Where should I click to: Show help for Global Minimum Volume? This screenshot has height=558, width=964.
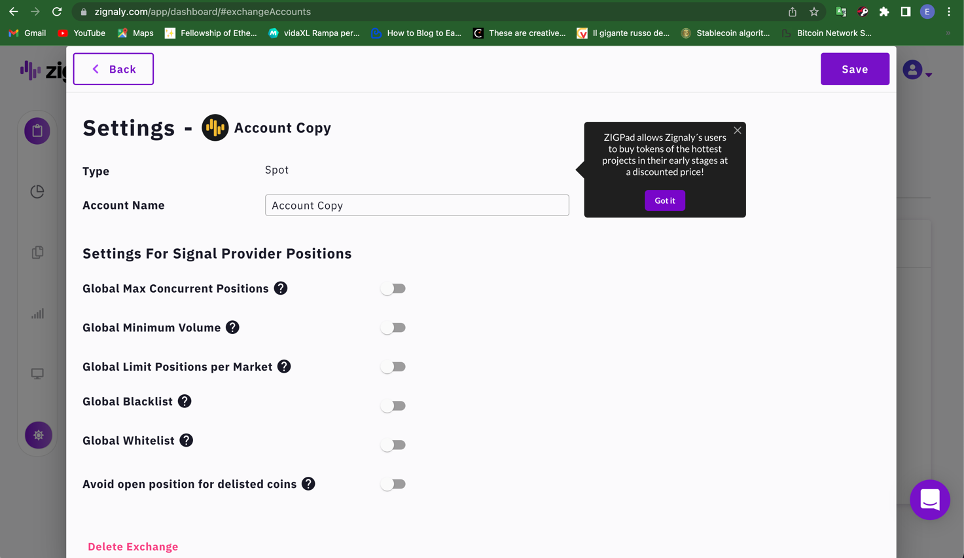[x=232, y=328]
